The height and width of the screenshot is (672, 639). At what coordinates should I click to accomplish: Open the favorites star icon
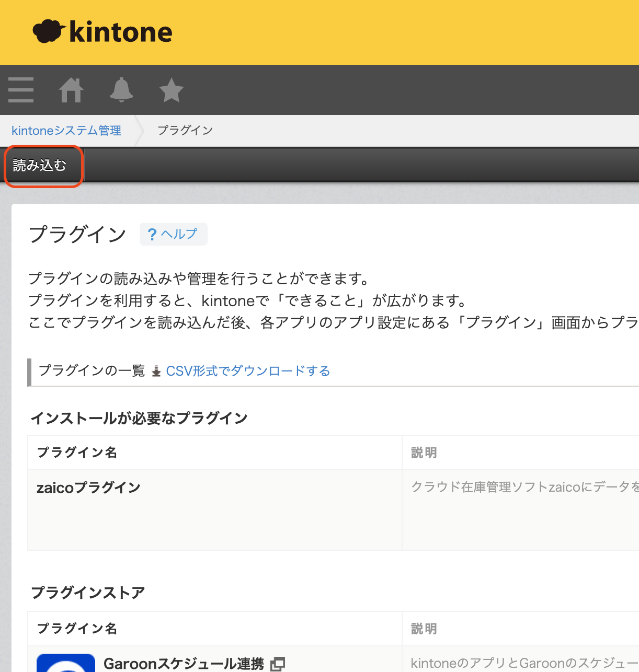pos(171,90)
